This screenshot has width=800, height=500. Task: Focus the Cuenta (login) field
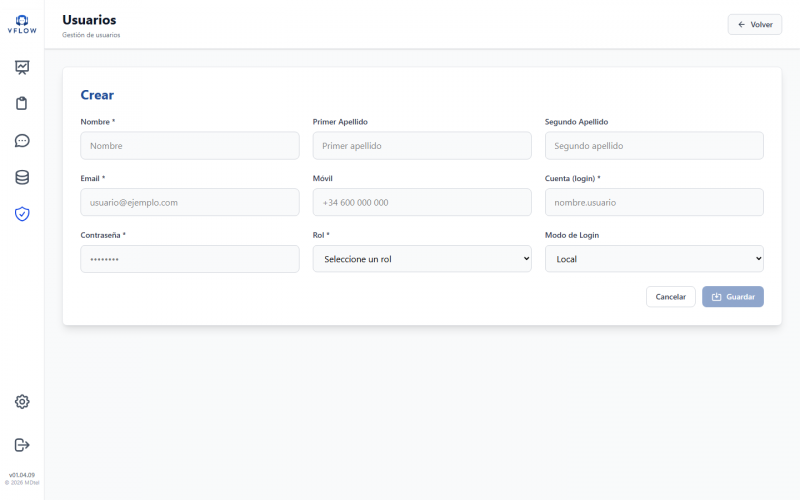point(654,203)
